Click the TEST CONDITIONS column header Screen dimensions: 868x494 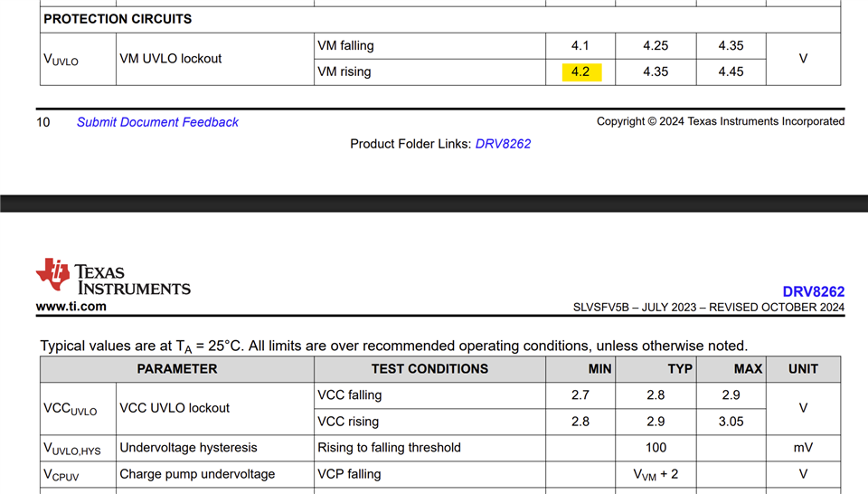pos(429,369)
